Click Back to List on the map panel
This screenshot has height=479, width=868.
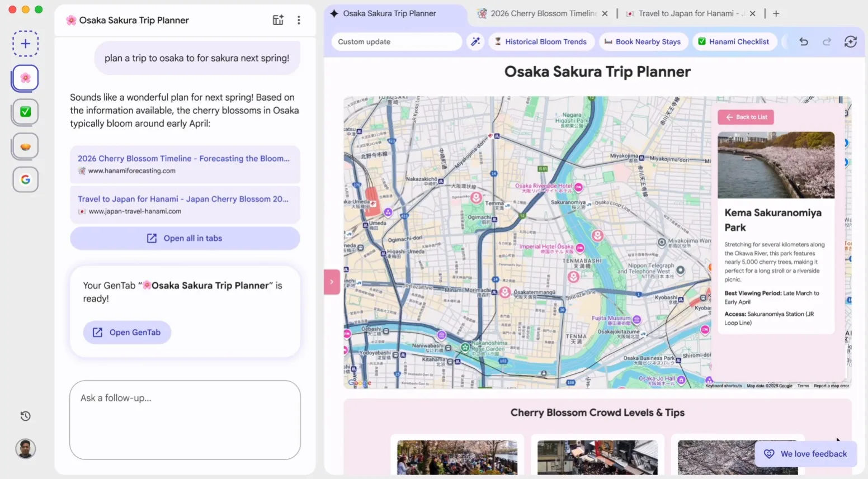coord(746,117)
